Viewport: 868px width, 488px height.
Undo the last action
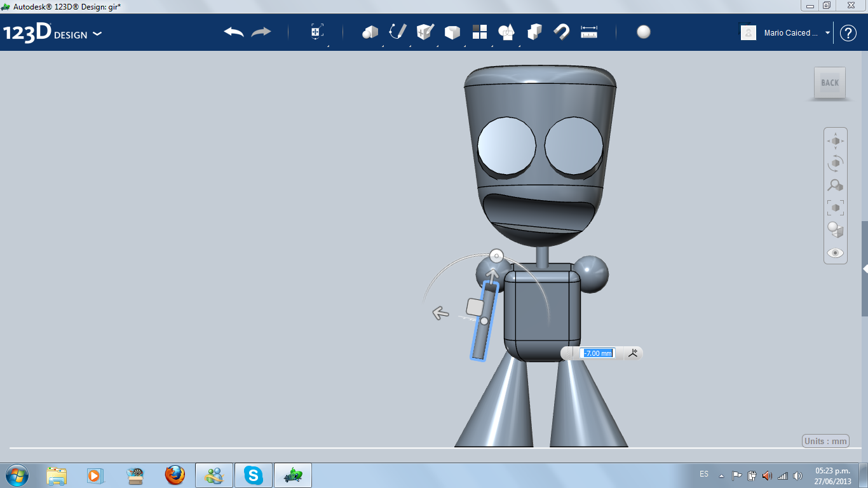[234, 32]
